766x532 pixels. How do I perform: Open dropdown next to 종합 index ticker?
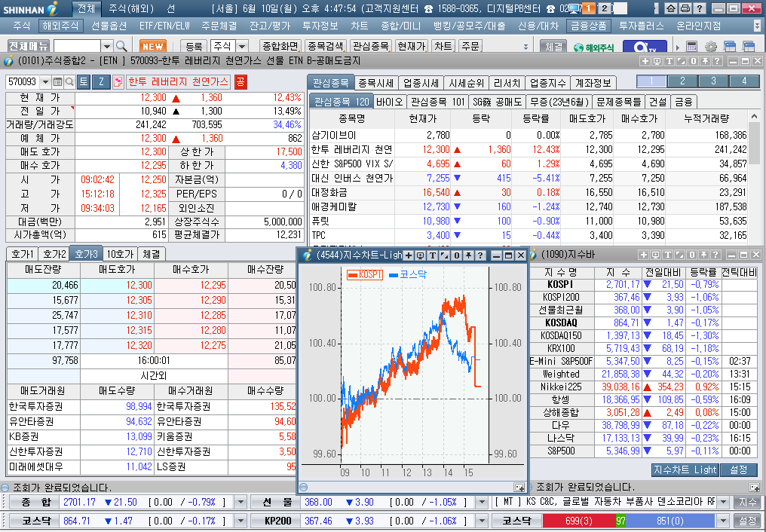[241, 502]
